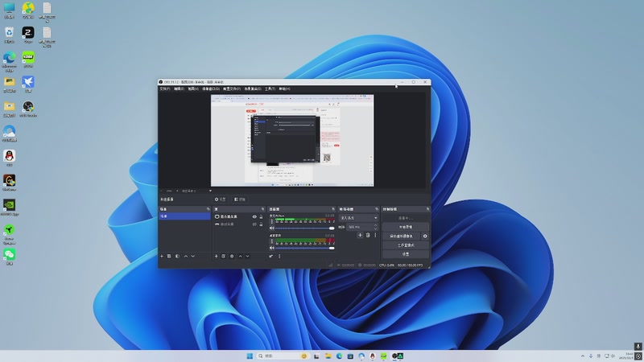Remove selected source via Sources trash icon
Image resolution: width=644 pixels, height=362 pixels.
pyautogui.click(x=224, y=256)
